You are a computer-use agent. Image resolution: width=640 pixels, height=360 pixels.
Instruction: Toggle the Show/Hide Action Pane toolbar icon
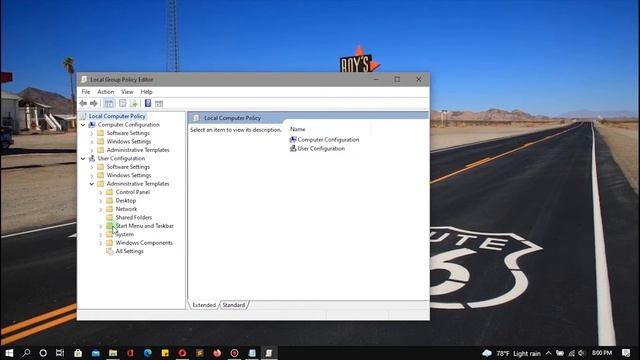point(159,104)
